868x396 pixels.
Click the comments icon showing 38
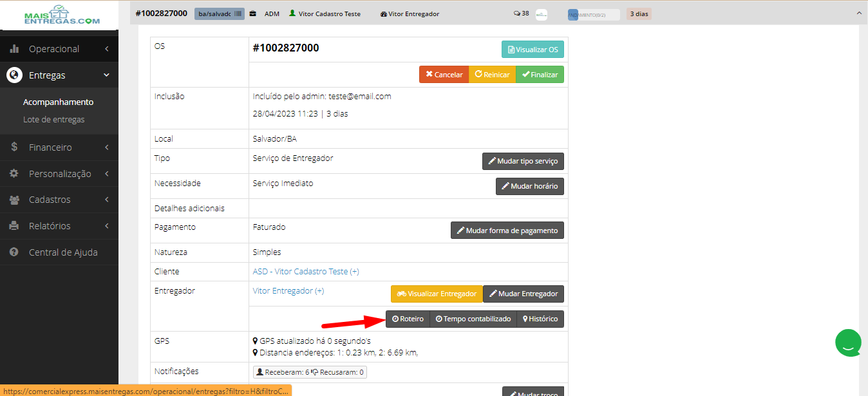click(x=517, y=14)
